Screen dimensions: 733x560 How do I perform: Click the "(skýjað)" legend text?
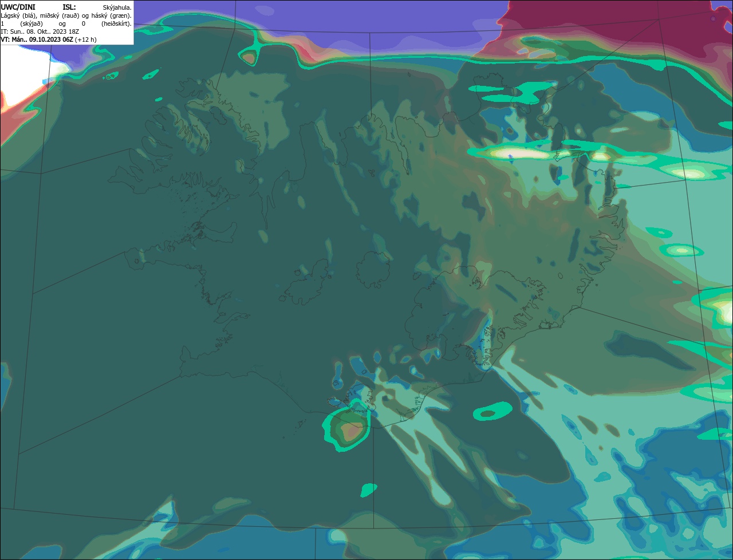point(31,24)
